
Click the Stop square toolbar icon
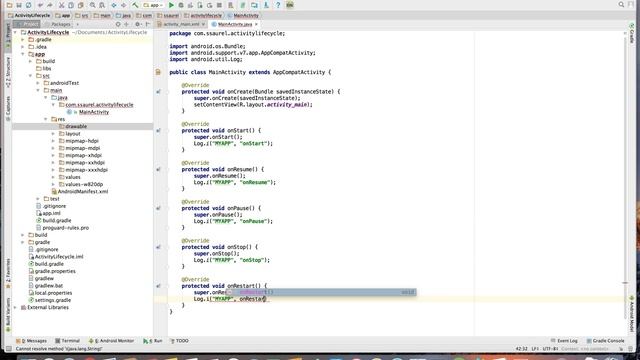pos(219,5)
